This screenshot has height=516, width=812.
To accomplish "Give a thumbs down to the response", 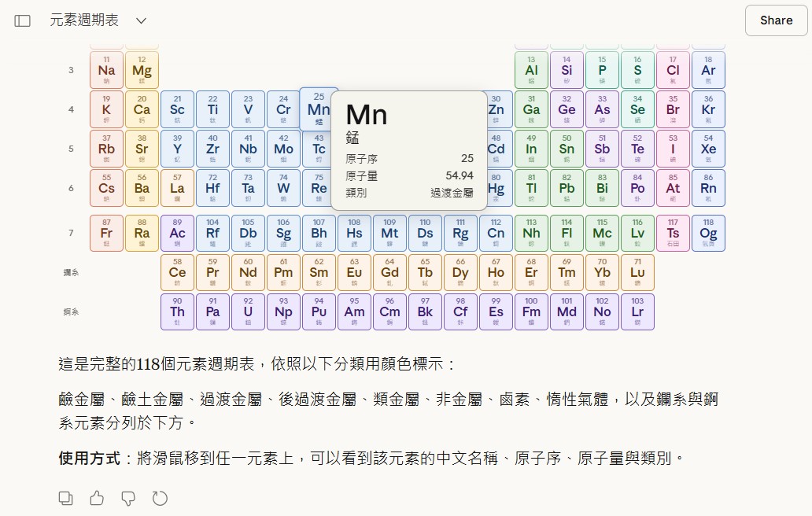I will tap(127, 498).
